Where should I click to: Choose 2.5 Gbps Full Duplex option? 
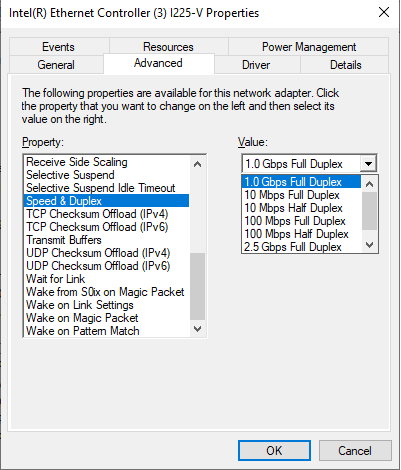pos(293,247)
